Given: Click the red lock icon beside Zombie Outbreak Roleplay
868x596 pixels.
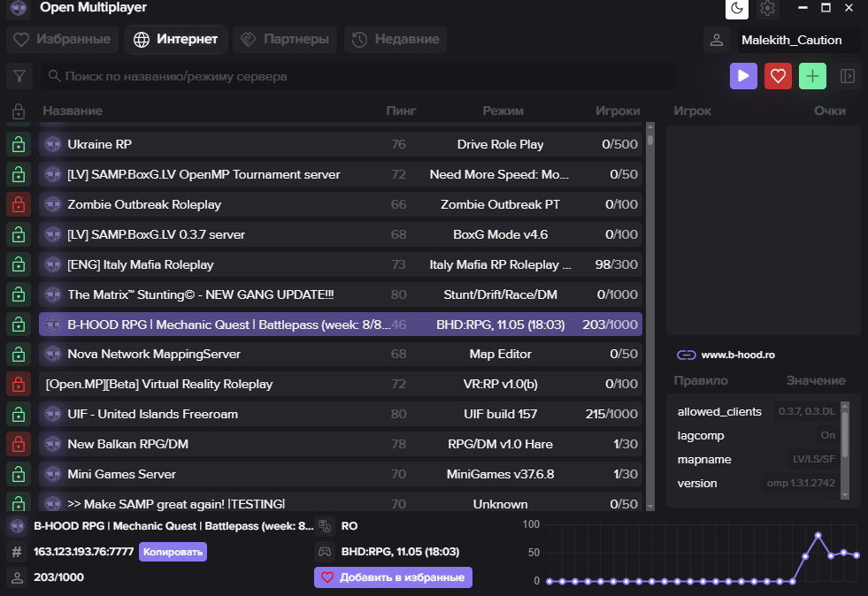Looking at the screenshot, I should coord(19,204).
